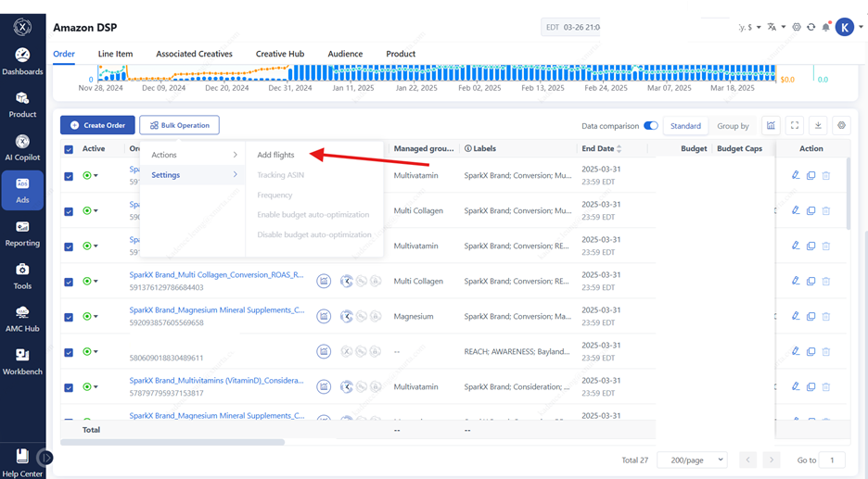
Task: Open the Workbench sidebar icon
Action: 22,361
